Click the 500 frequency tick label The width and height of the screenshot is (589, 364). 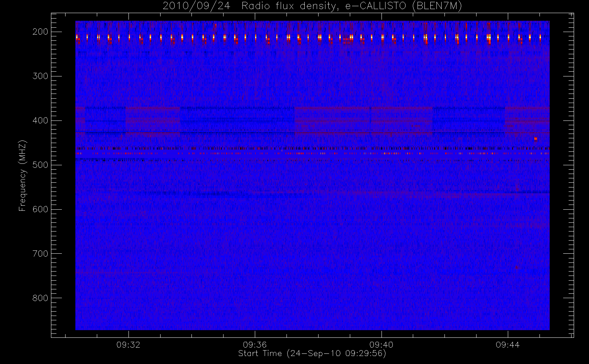coord(40,165)
